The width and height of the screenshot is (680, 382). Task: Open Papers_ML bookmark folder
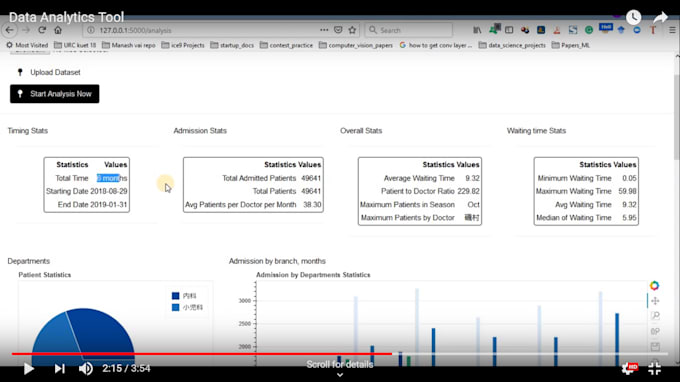pos(571,45)
